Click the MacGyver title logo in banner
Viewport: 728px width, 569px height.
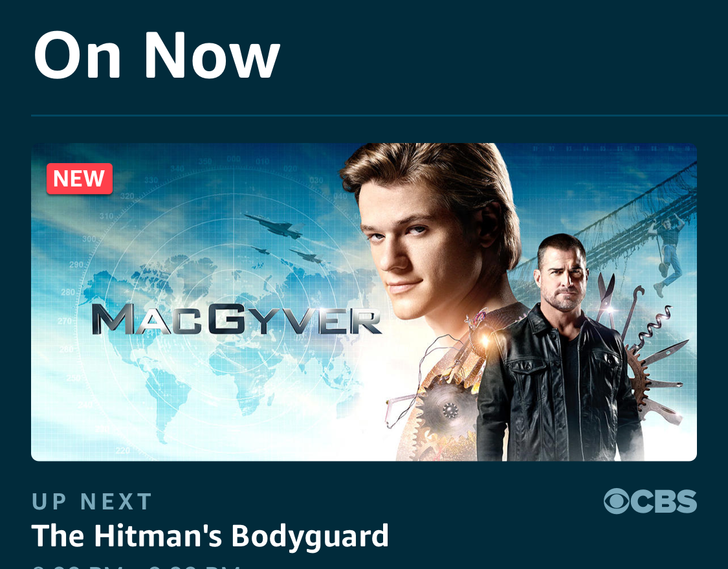tap(236, 319)
